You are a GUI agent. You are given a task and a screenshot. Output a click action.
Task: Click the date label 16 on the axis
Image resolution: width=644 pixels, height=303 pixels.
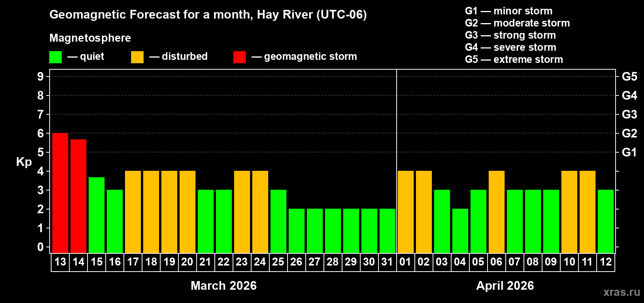coord(115,262)
